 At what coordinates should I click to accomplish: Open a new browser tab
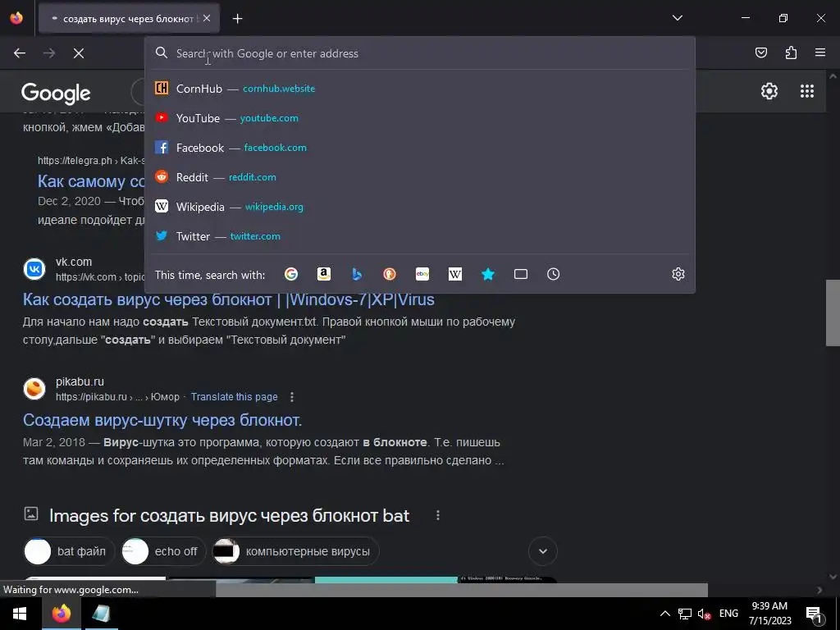237,19
